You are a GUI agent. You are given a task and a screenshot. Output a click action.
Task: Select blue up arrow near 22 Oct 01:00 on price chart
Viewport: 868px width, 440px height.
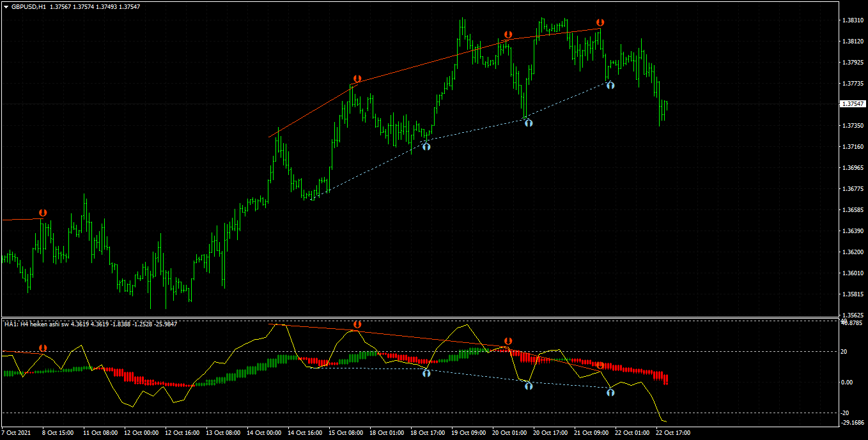click(x=610, y=84)
